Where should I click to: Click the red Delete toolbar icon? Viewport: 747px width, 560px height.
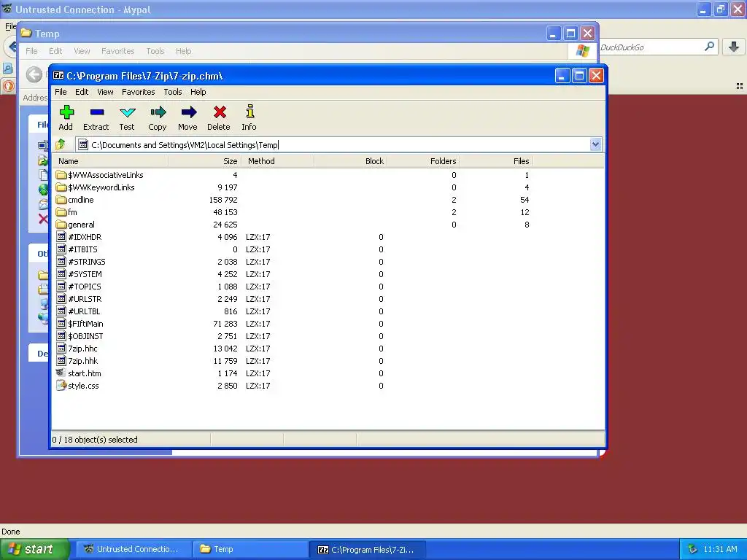point(219,112)
